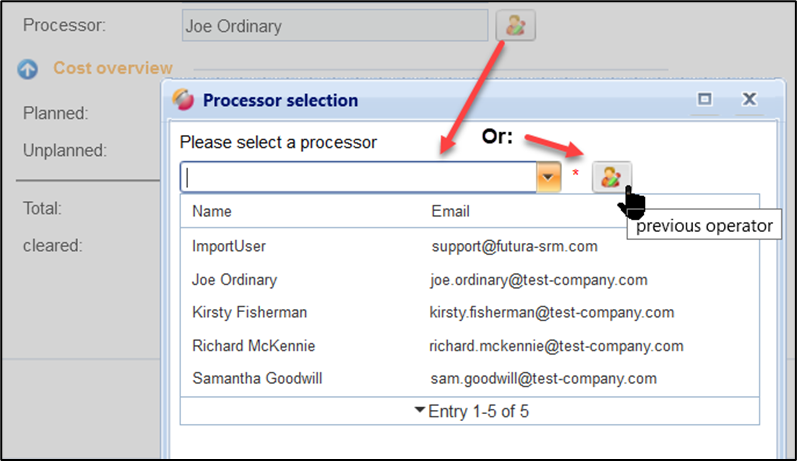Choose Joe Ordinary in the list
This screenshot has height=461, width=797.
235,280
